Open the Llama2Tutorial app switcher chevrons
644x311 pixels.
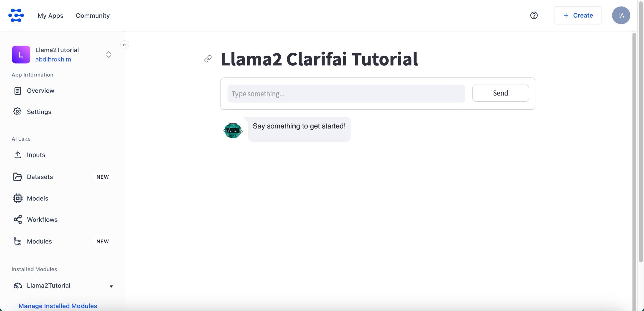pos(109,55)
